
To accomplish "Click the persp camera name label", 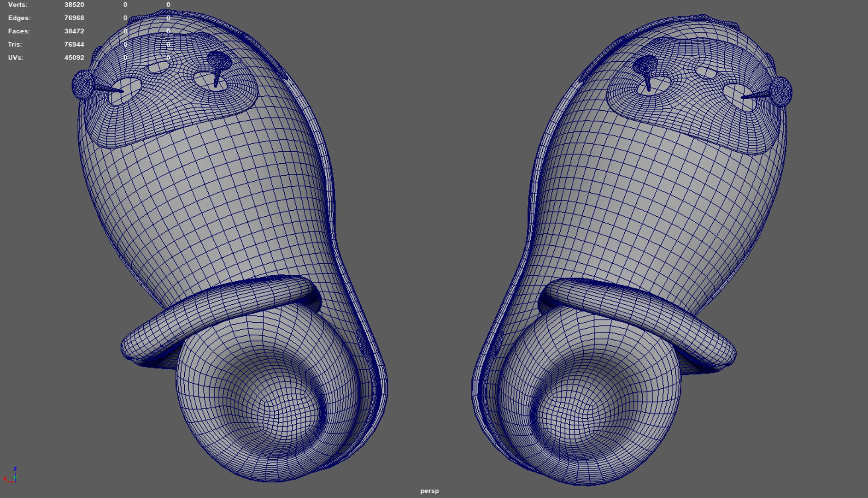I will click(429, 491).
